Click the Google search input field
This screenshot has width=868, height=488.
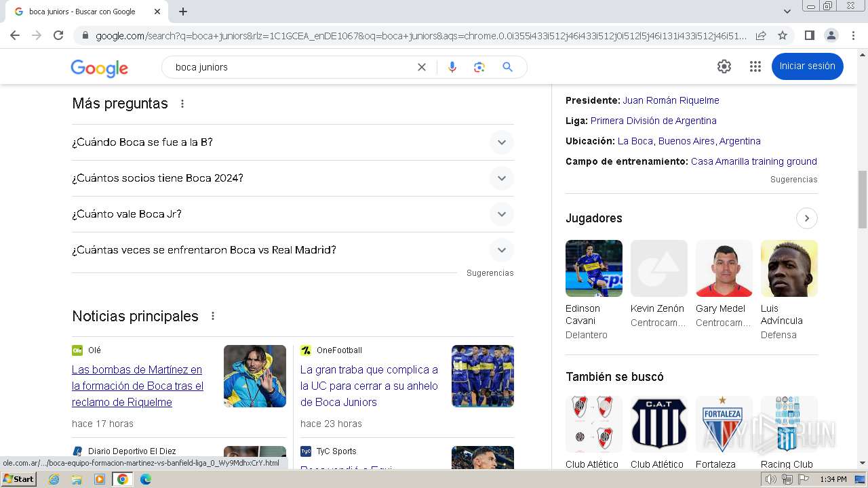(292, 67)
